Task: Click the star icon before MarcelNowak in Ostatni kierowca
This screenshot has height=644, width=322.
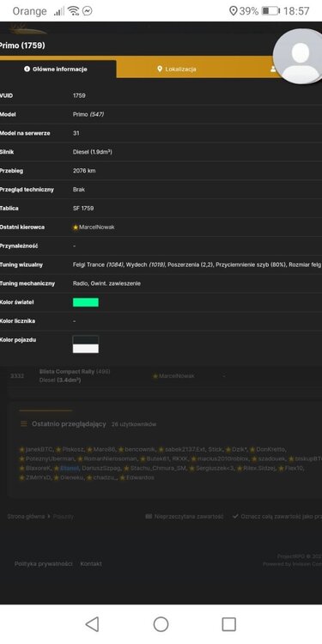Action: (76, 228)
